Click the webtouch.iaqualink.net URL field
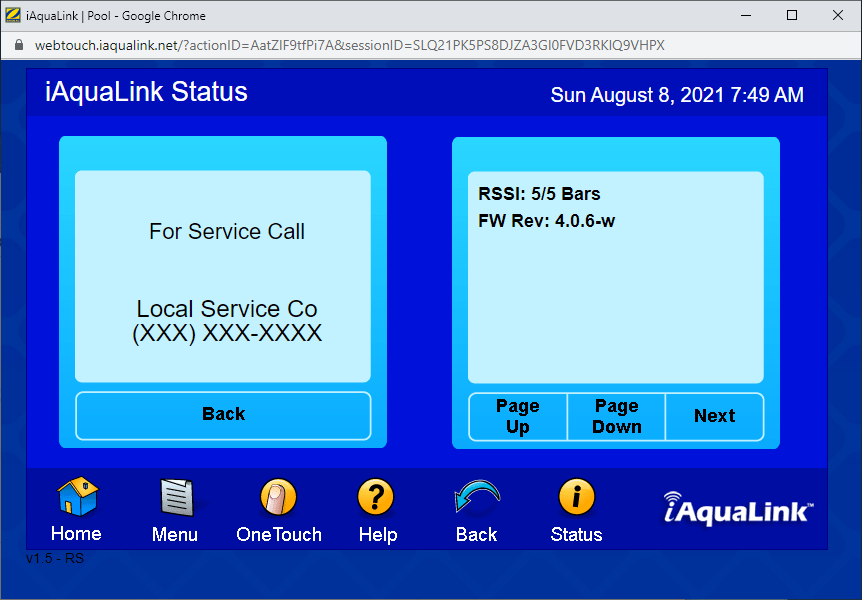The width and height of the screenshot is (862, 600). tap(350, 45)
